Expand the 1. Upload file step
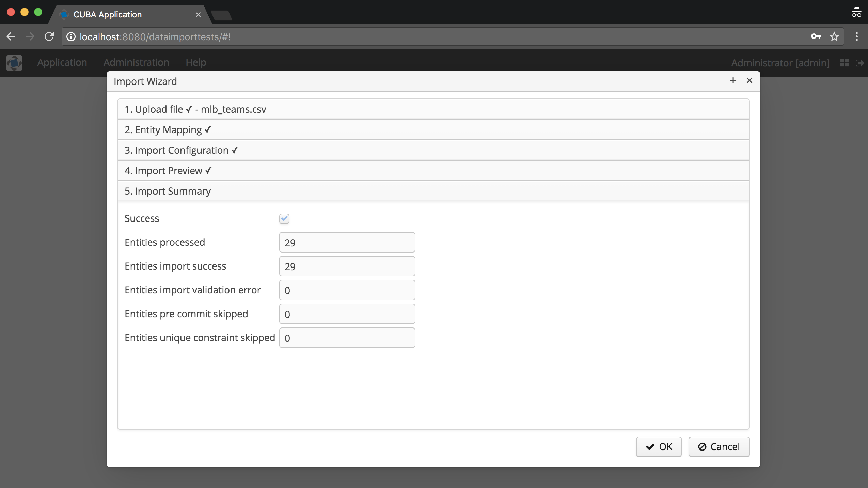Image resolution: width=868 pixels, height=488 pixels. (x=433, y=109)
